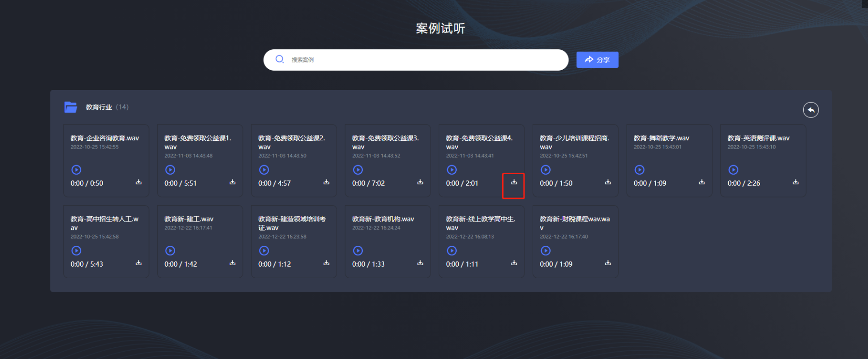
Task: Play 教育-舞蹈教学.wav audio
Action: pos(640,170)
